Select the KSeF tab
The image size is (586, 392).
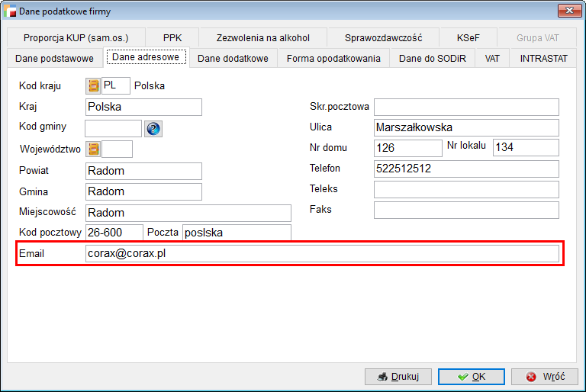pos(468,37)
